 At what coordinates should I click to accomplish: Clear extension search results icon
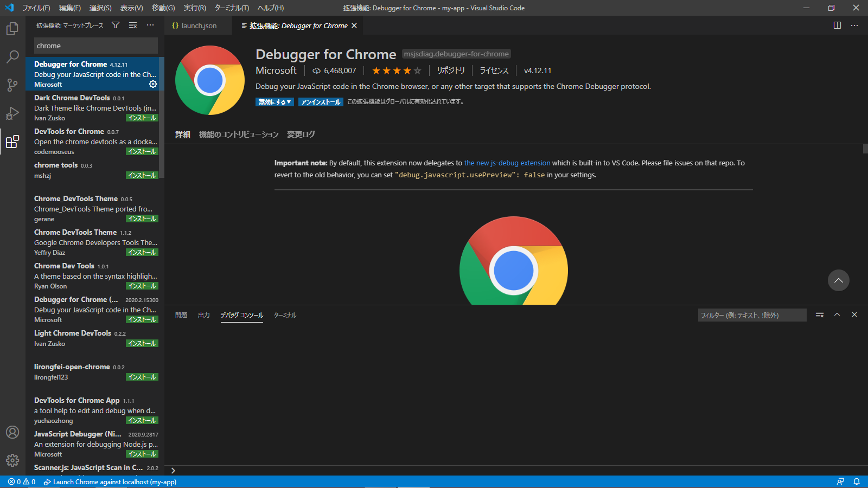pos(133,25)
